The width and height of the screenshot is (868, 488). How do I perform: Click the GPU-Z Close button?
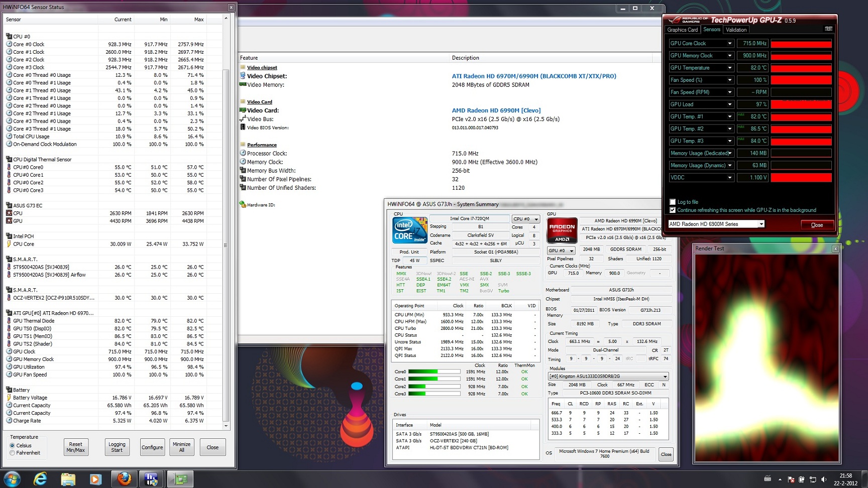tap(817, 224)
